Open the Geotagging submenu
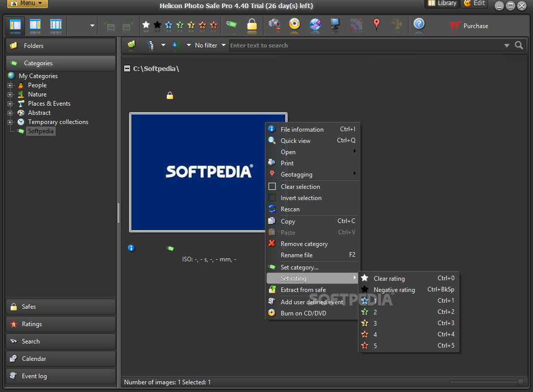This screenshot has width=533, height=392. (x=312, y=175)
